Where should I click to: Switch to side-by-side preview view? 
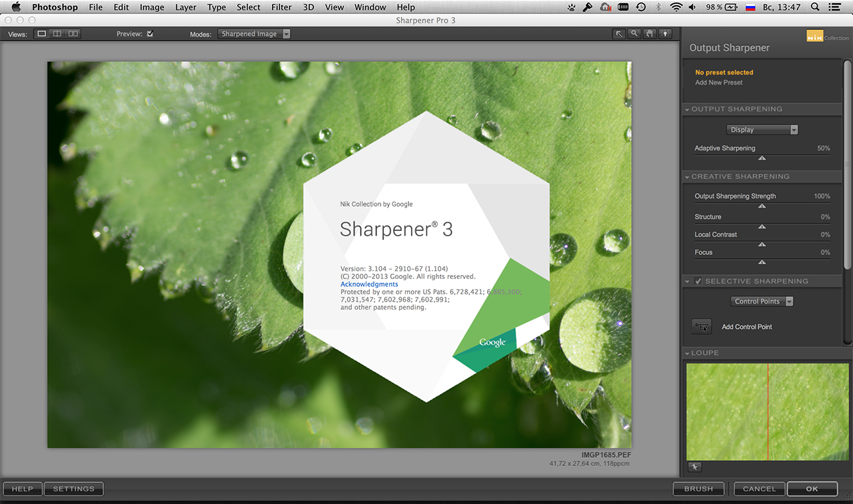[x=73, y=34]
